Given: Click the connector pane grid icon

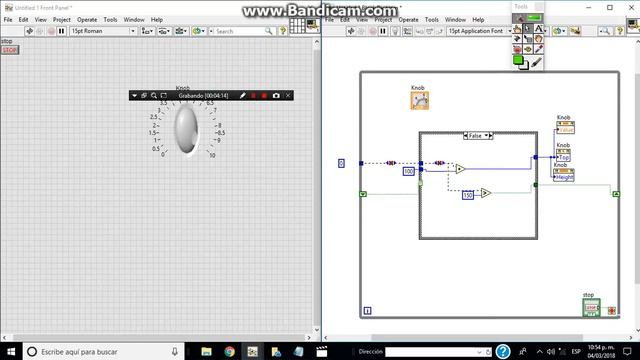Looking at the screenshot, I should [x=297, y=26].
